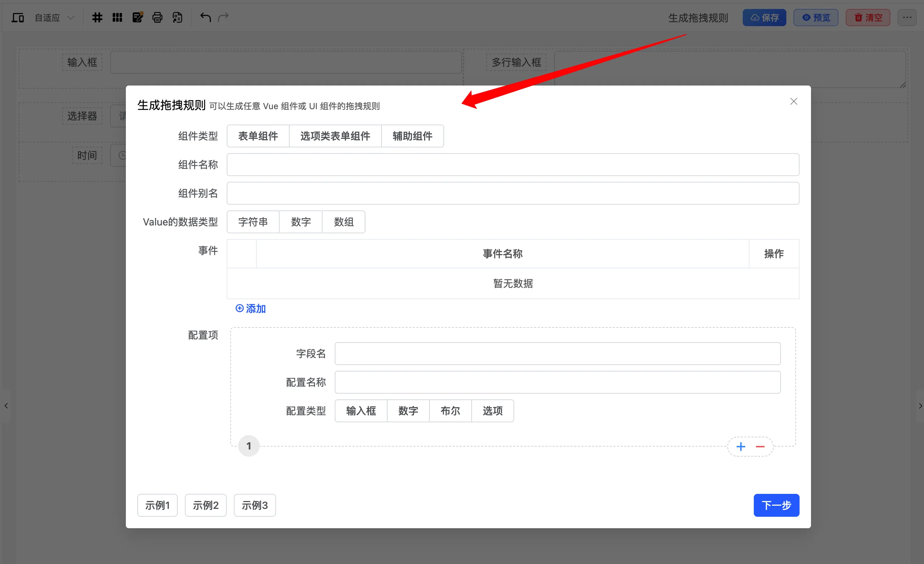The width and height of the screenshot is (924, 564).
Task: Open the component blocks icon
Action: coord(117,17)
